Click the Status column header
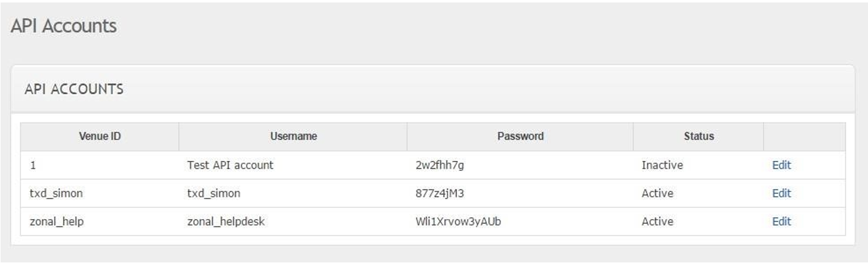This screenshot has height=263, width=868. click(698, 136)
